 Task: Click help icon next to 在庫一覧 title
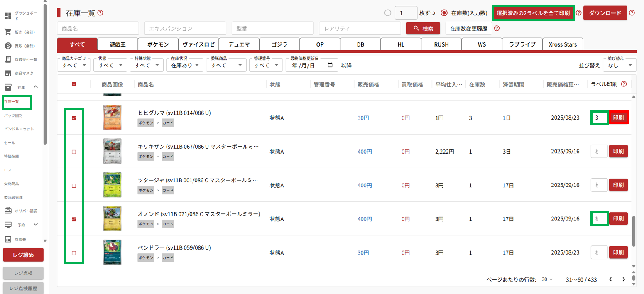point(100,13)
